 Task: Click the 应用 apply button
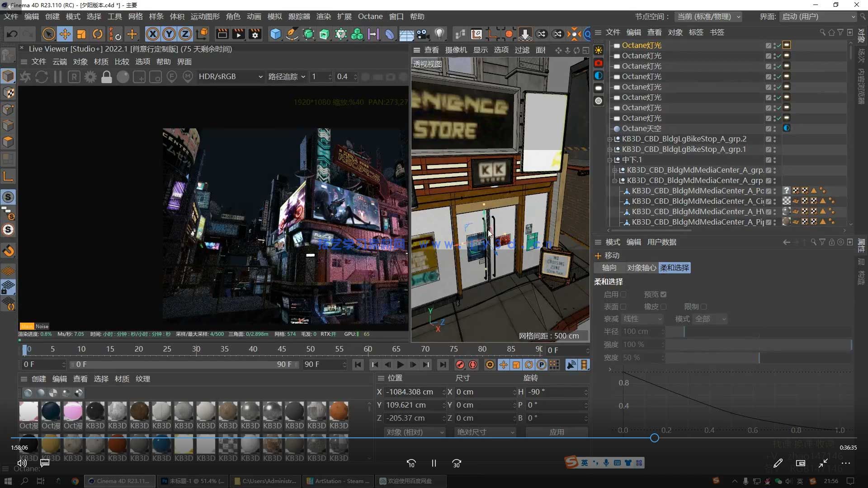[557, 432]
